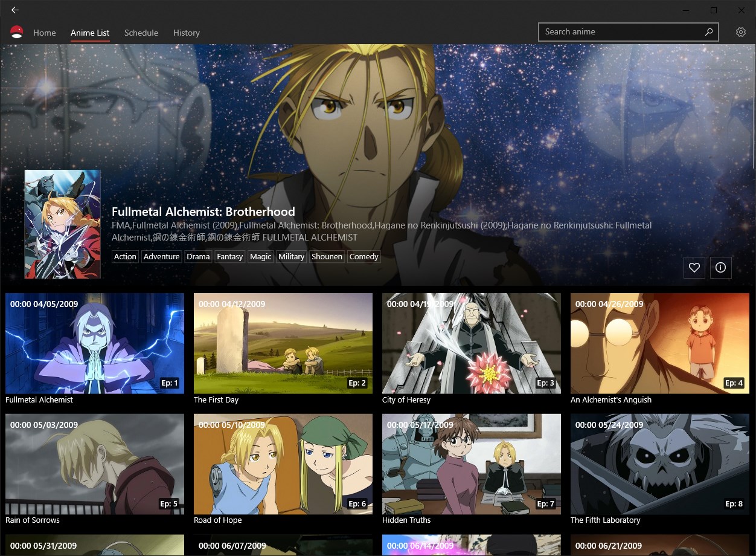The image size is (756, 556).
Task: Click 'The Fifth Laboratory' title text
Action: [606, 520]
